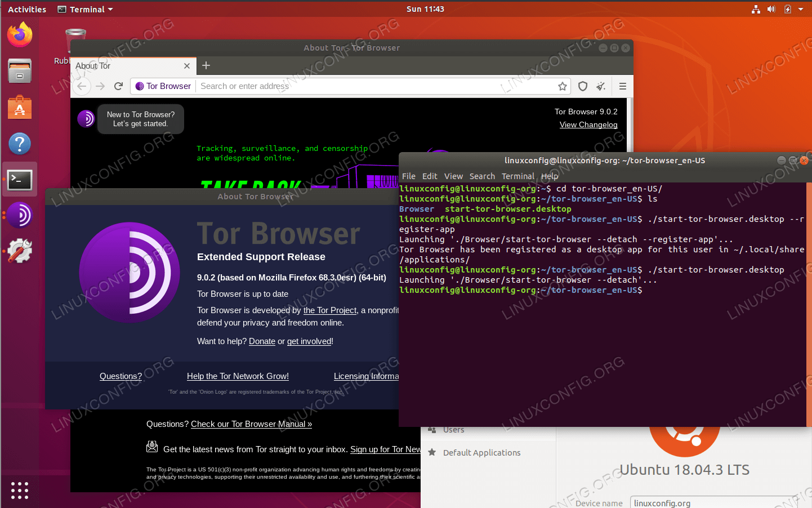812x508 pixels.
Task: Open a new tab with the plus button
Action: [x=206, y=65]
